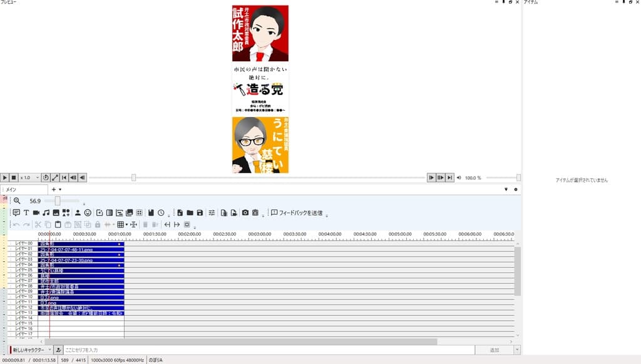This screenshot has width=641, height=364.
Task: Take a preview snapshot with camera icon
Action: point(245,213)
